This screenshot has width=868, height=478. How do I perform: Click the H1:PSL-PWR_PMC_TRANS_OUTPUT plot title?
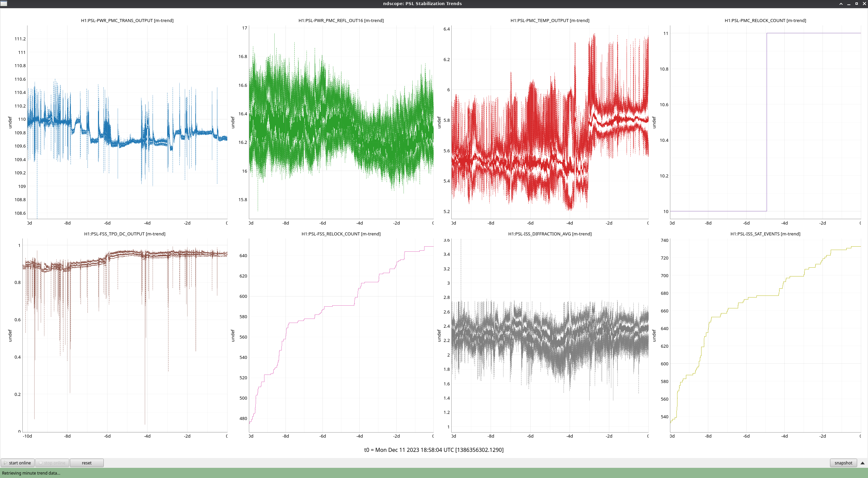coord(127,20)
